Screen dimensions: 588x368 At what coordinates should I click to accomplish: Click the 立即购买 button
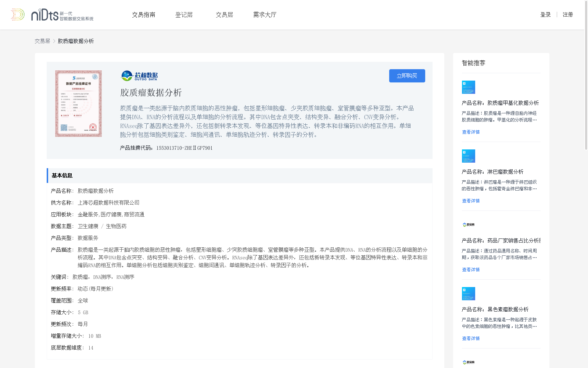(407, 76)
